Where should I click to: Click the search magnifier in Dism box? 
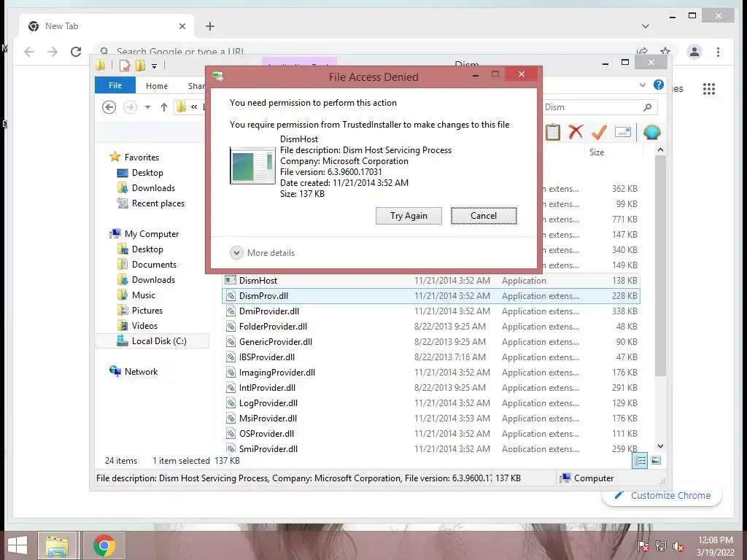point(647,107)
